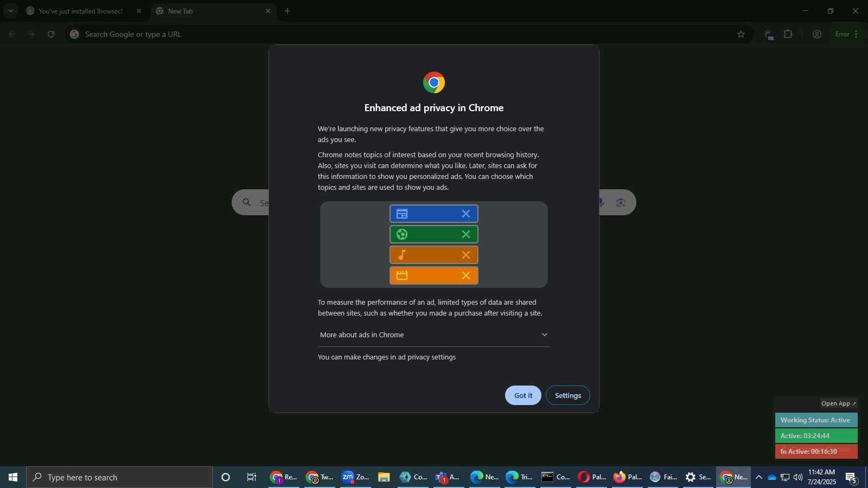Click the Google Lens image search icon
Image resolution: width=868 pixels, height=488 pixels.
click(621, 202)
